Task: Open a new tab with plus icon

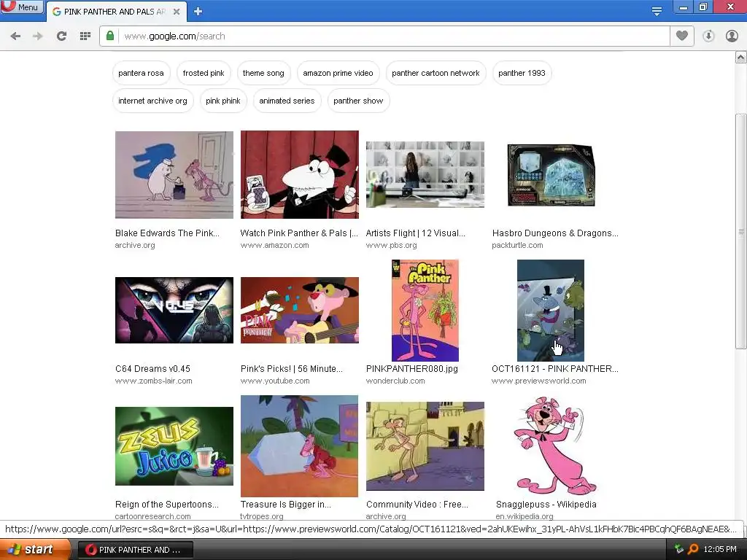Action: point(198,12)
